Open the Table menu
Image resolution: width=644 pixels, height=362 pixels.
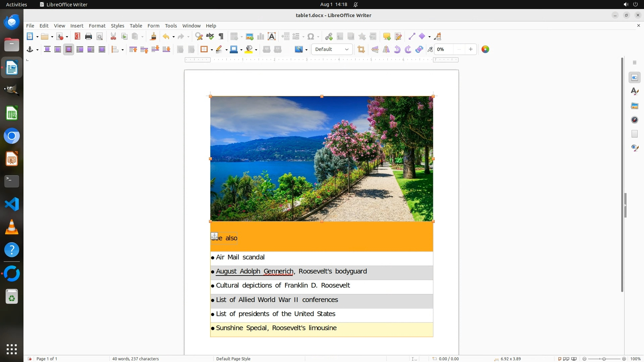[136, 26]
